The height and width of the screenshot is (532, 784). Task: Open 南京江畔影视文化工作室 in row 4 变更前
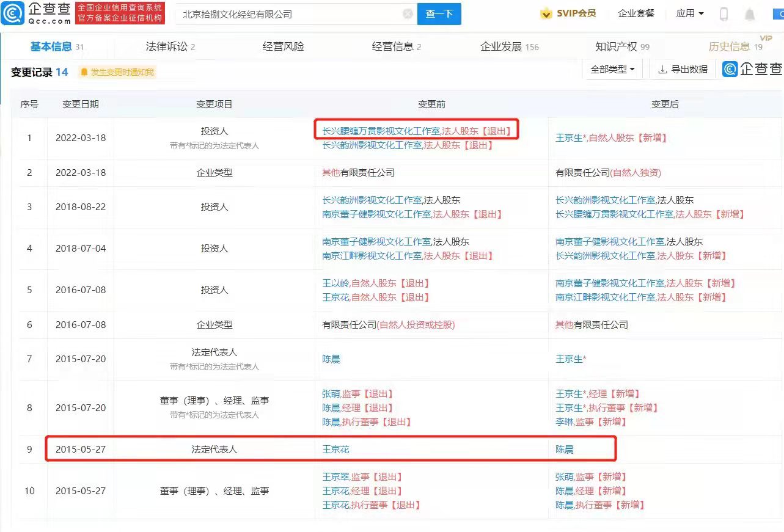pyautogui.click(x=372, y=256)
